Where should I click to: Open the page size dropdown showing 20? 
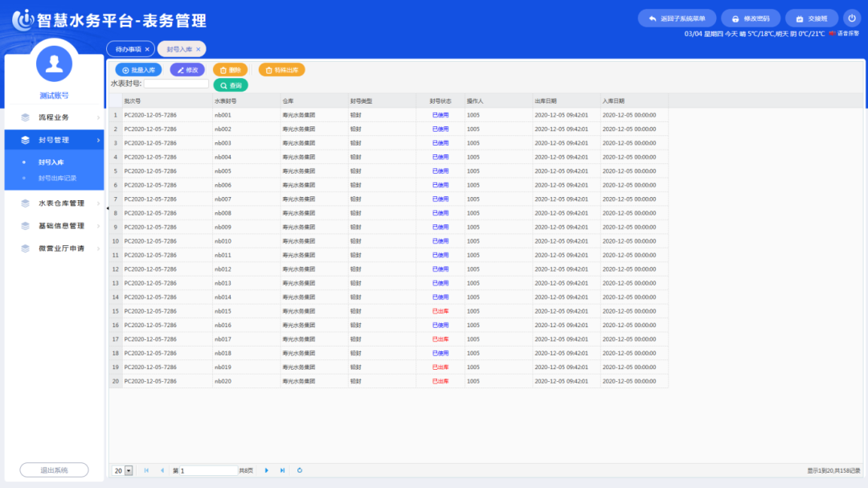tap(129, 470)
